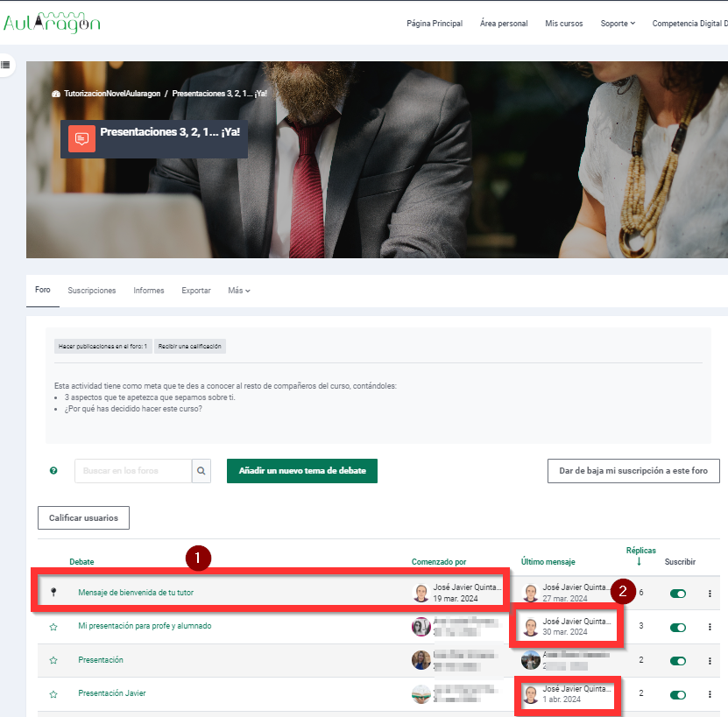The image size is (728, 717).
Task: Switch to the Suscripciones tab
Action: tap(92, 291)
